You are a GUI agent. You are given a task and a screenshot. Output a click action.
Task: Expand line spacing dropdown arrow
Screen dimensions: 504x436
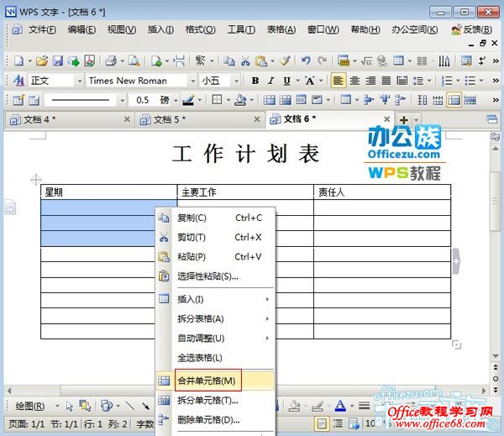pyautogui.click(x=429, y=81)
